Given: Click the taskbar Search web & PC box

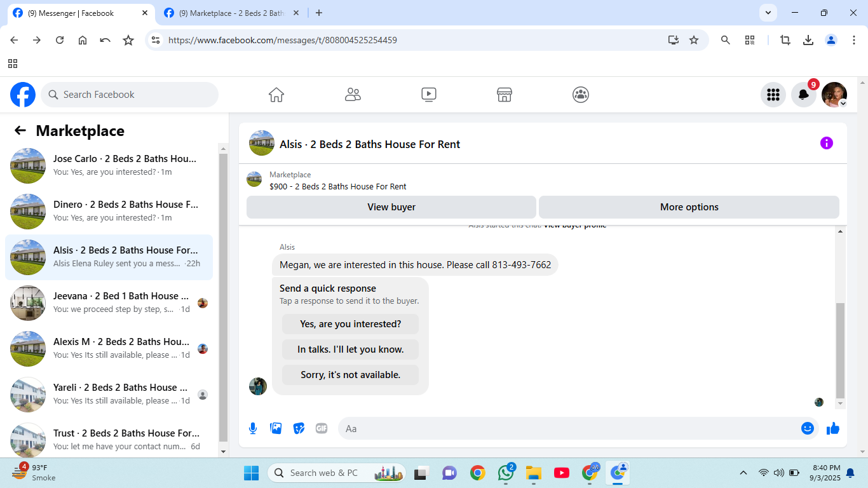Looking at the screenshot, I should click(x=337, y=473).
